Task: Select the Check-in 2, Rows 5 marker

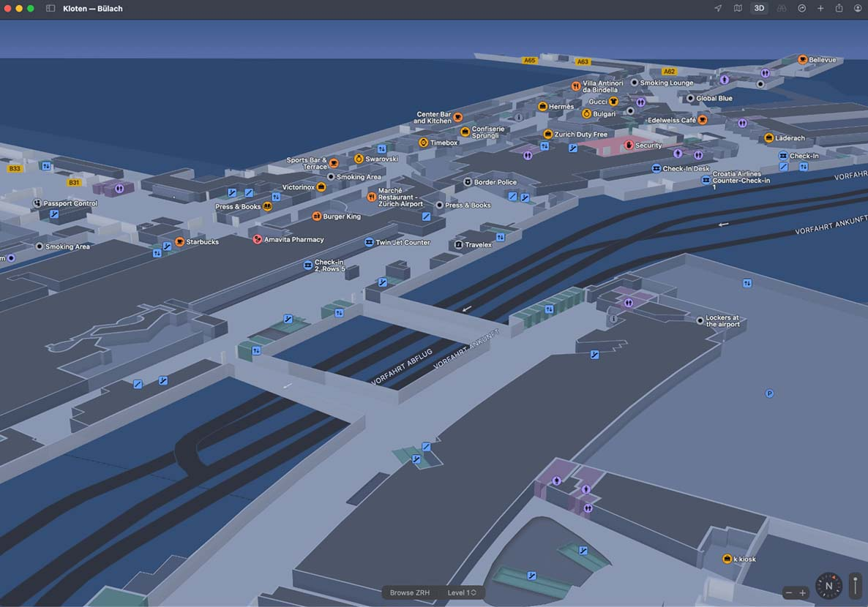Action: pos(308,265)
